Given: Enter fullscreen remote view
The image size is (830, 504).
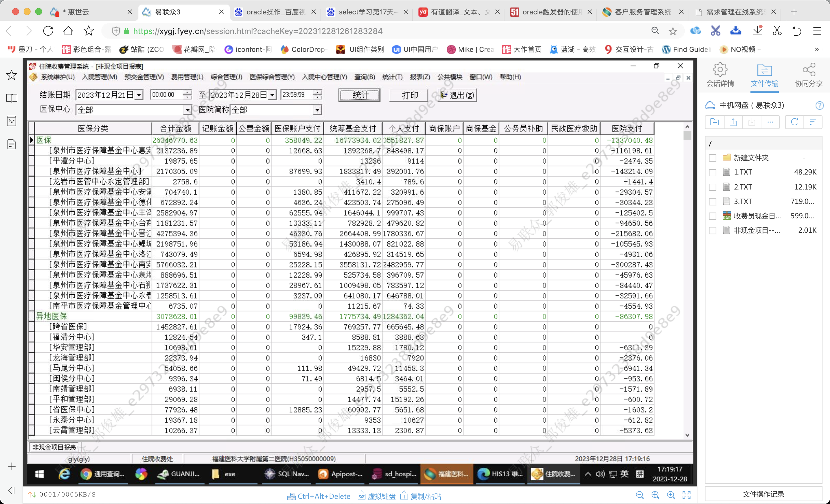Looking at the screenshot, I should point(686,494).
